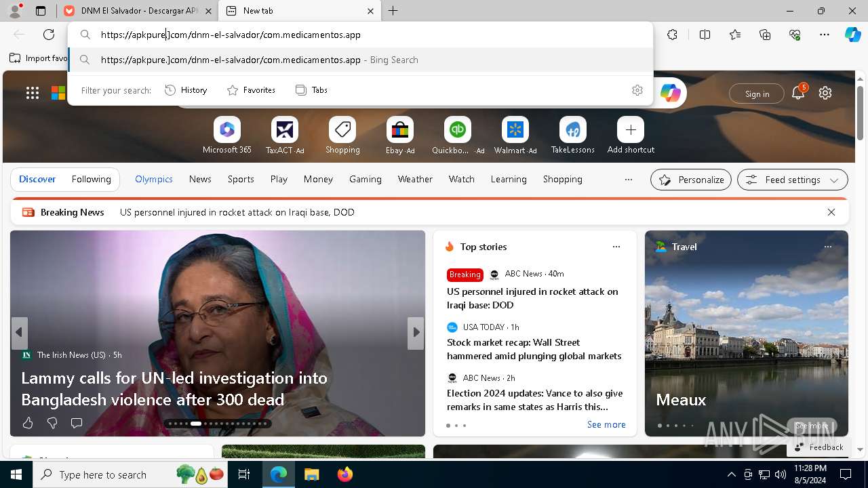Open the News feed category
This screenshot has height=488, width=868.
pos(200,180)
